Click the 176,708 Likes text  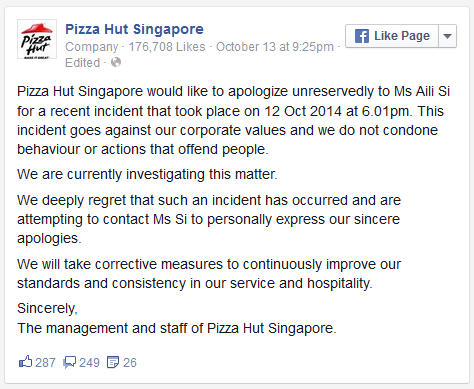click(x=167, y=47)
